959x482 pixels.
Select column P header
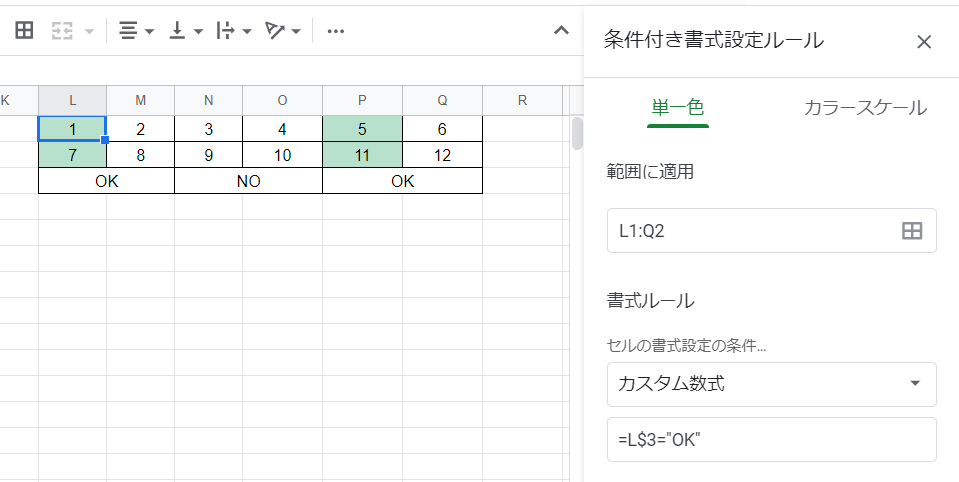pos(362,100)
